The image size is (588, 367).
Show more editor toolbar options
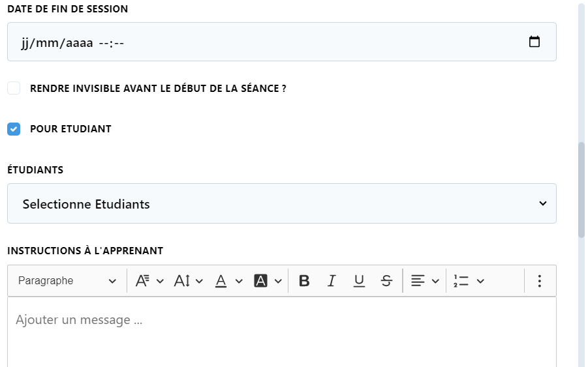click(539, 280)
